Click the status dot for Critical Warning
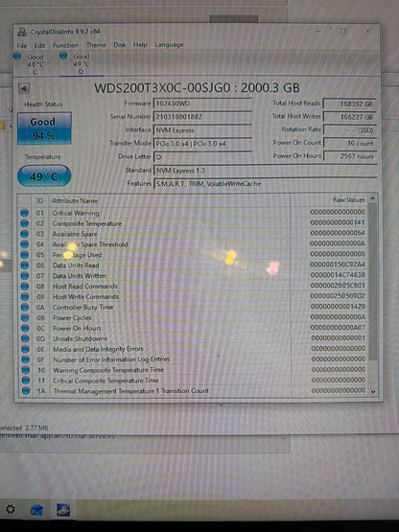This screenshot has height=532, width=399. (24, 213)
